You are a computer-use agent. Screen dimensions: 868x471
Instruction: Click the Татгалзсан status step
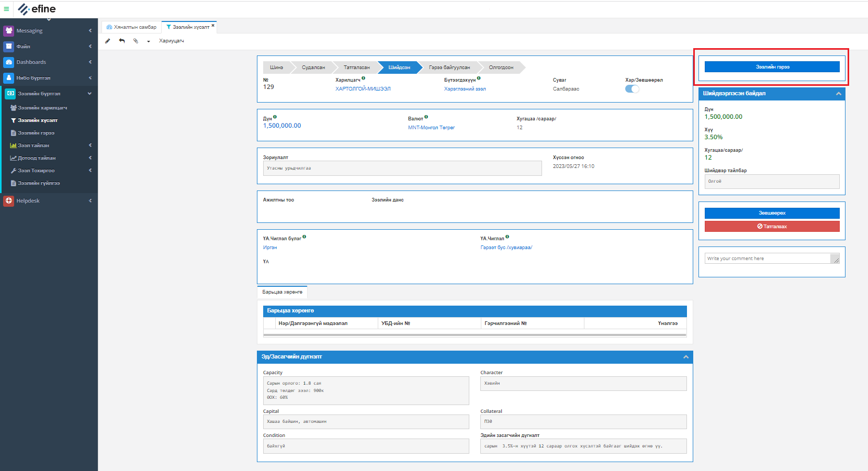pos(357,68)
